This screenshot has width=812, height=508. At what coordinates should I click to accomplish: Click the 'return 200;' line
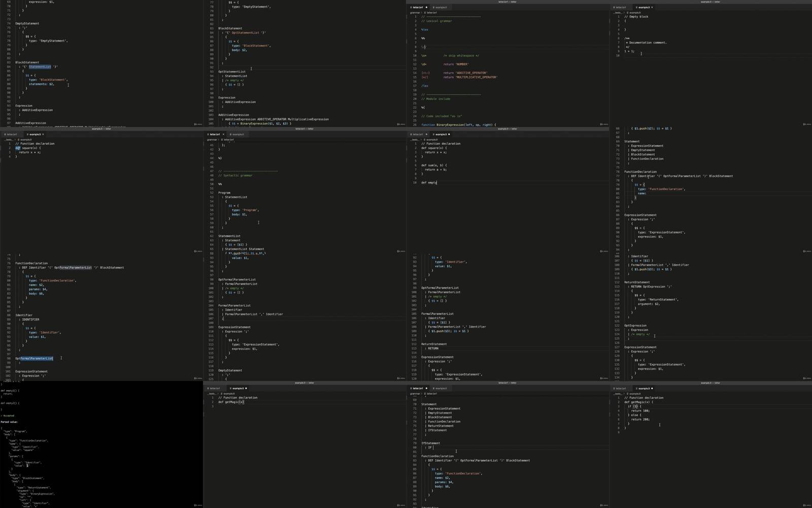click(640, 420)
